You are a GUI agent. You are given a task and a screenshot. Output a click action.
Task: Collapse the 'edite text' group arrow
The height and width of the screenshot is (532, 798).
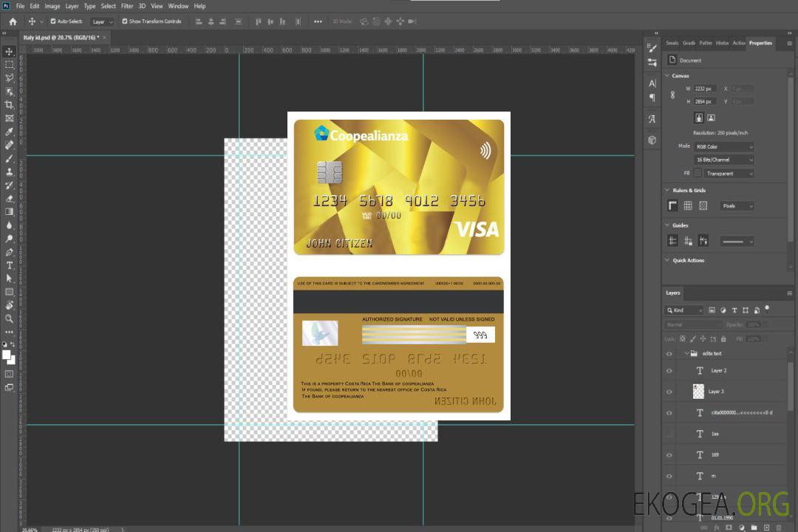tap(686, 353)
